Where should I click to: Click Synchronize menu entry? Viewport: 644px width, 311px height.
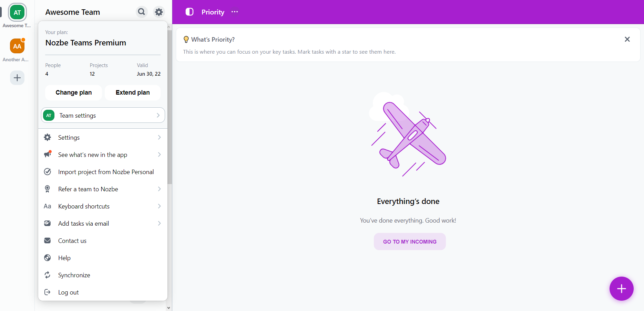[103, 275]
